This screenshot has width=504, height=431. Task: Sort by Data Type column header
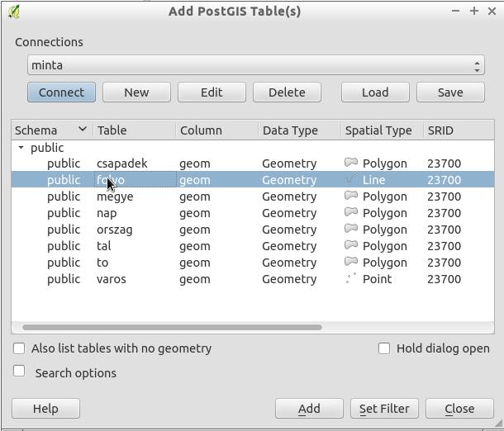pos(299,130)
